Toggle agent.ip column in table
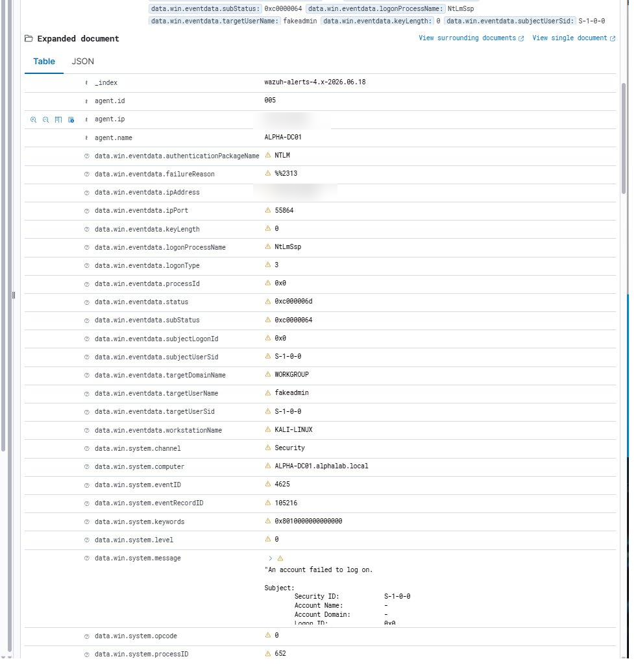The height and width of the screenshot is (672, 636). [58, 119]
